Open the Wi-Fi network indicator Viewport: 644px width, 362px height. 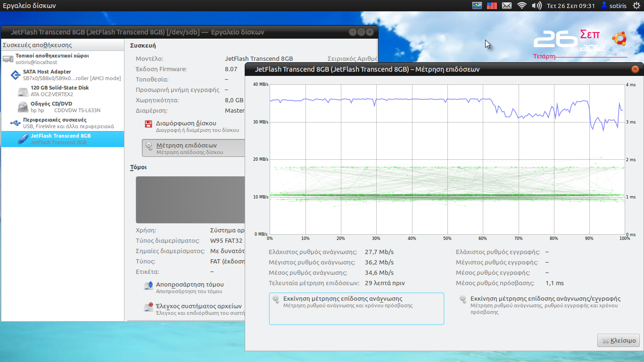[x=521, y=6]
